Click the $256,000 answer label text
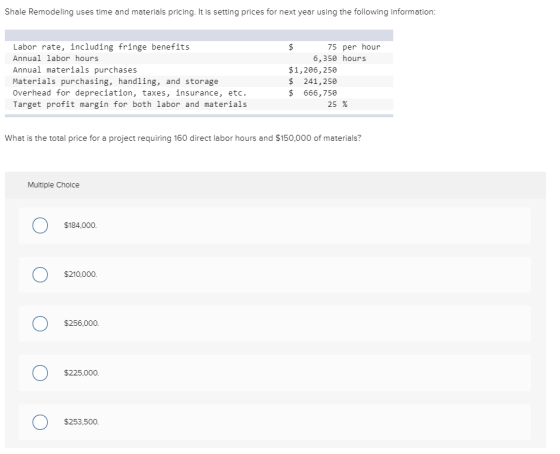 coord(81,323)
